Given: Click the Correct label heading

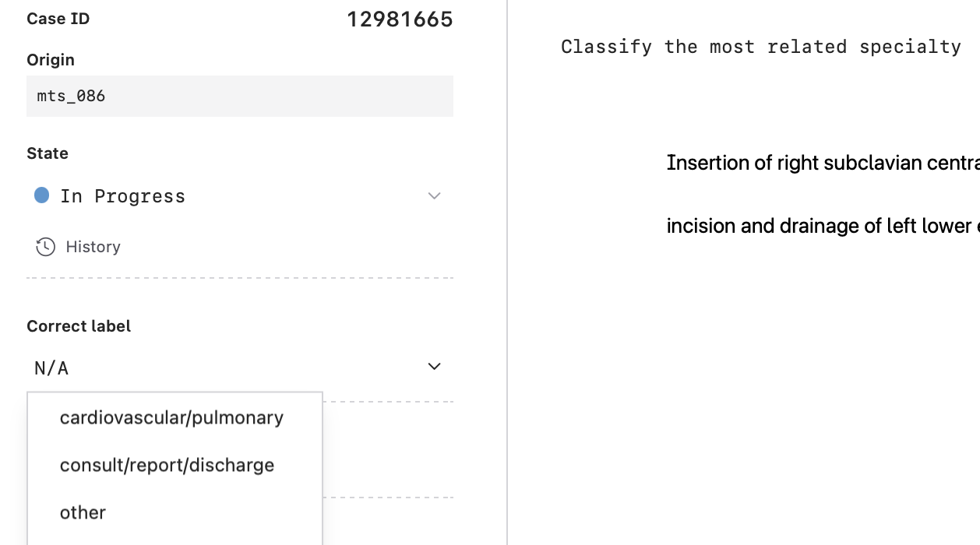Looking at the screenshot, I should pos(79,325).
